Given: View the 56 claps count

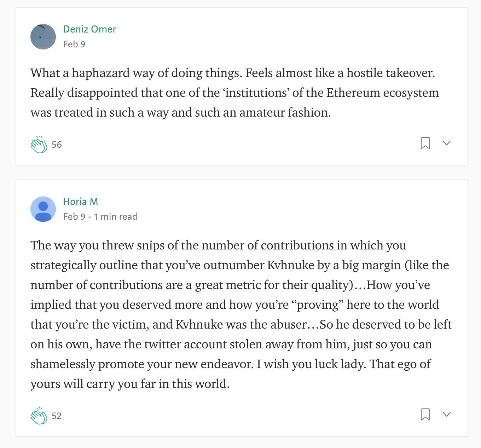Looking at the screenshot, I should coord(57,145).
